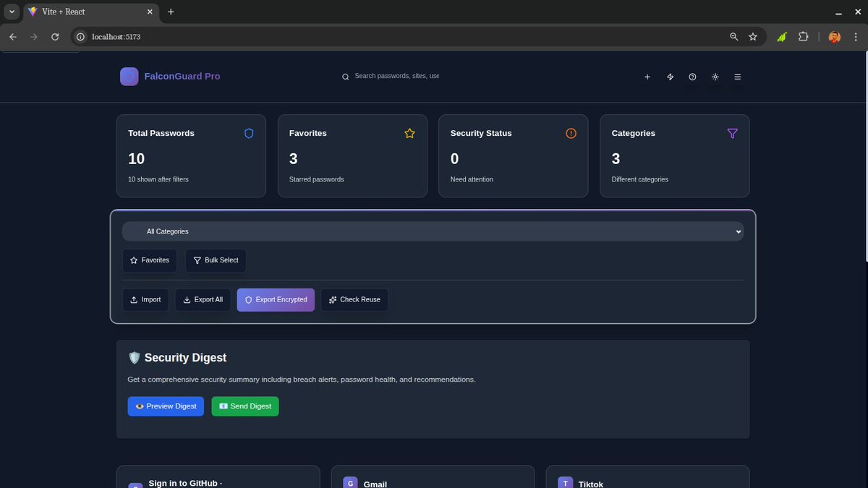
Task: Click the funnel icon on Categories card
Action: click(x=732, y=133)
